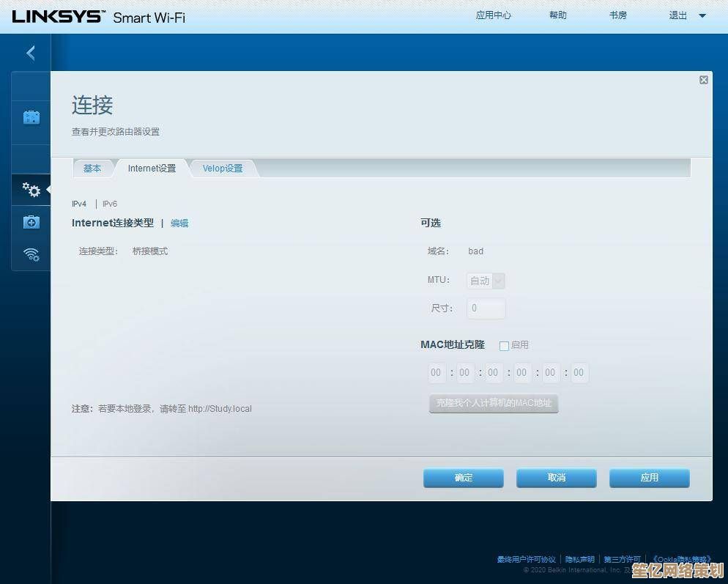Enable the MAC地址克隆 启用 checkbox
728x584 pixels.
pos(504,345)
